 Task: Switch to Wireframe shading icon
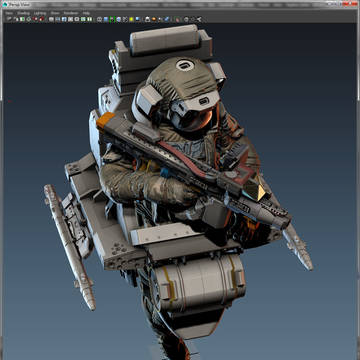point(99,19)
